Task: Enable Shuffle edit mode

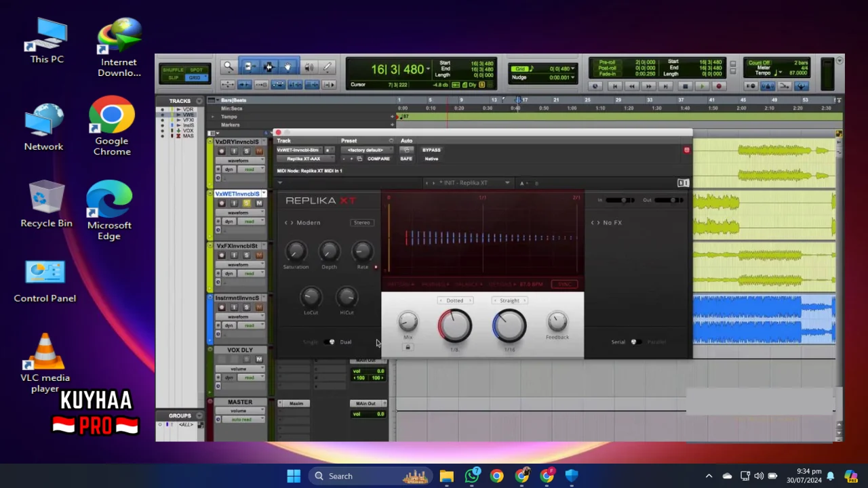Action: 174,70
